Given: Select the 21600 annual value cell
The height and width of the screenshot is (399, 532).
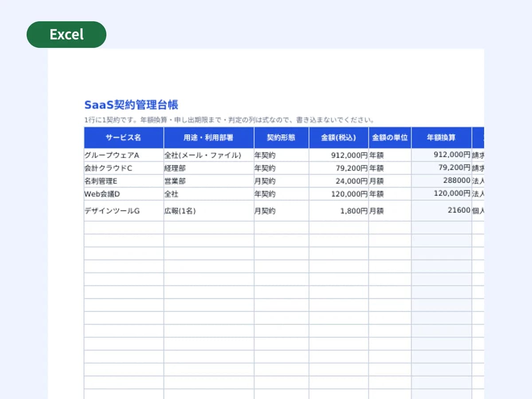Looking at the screenshot, I should [442, 211].
